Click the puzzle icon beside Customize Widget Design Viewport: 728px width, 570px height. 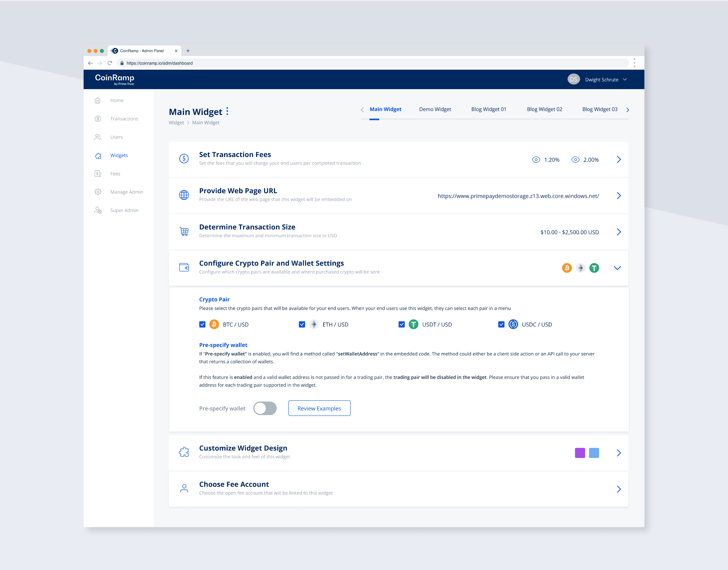click(x=184, y=452)
